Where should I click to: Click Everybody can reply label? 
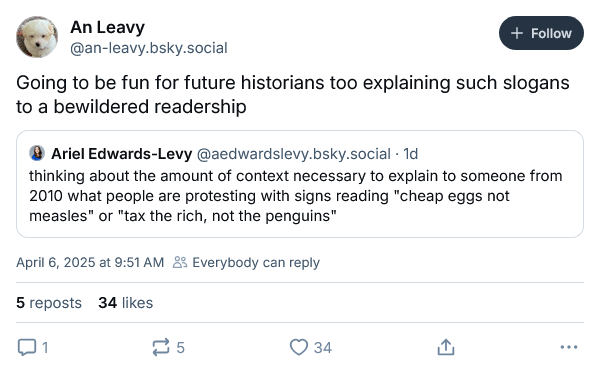[256, 262]
